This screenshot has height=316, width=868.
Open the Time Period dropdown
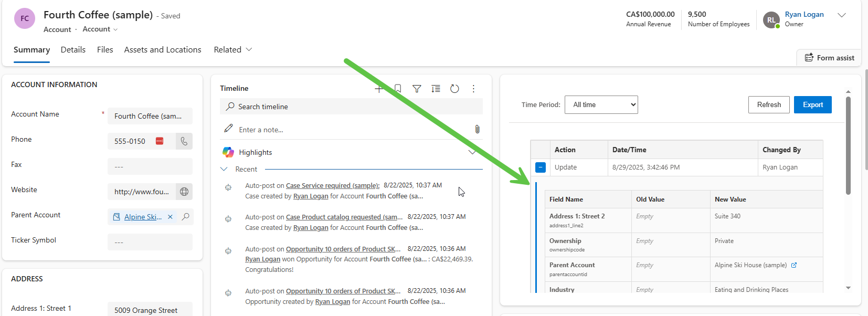[x=601, y=104]
